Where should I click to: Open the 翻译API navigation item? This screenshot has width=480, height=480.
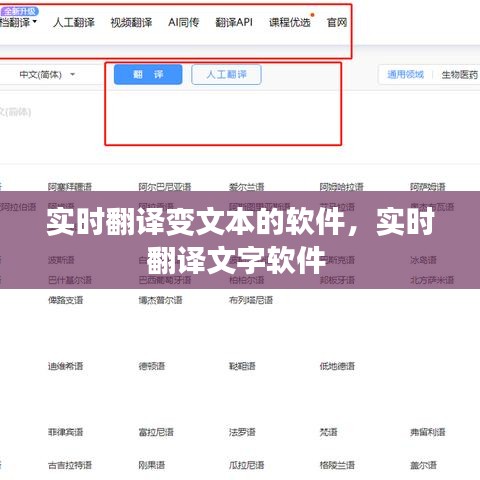tap(234, 22)
